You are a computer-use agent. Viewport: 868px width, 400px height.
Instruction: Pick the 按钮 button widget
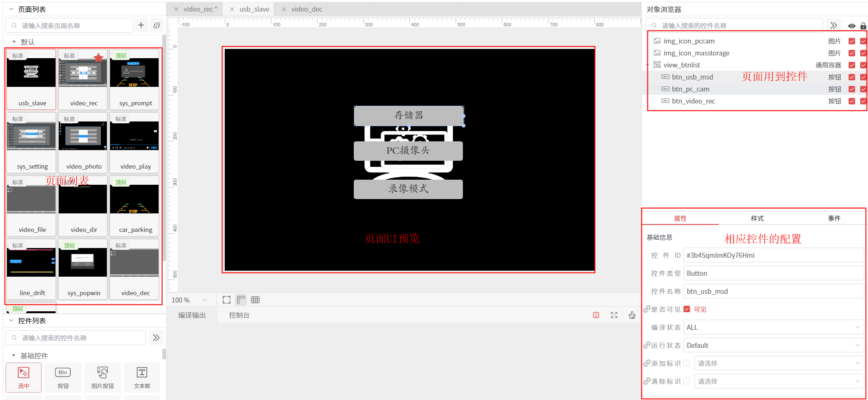[63, 377]
